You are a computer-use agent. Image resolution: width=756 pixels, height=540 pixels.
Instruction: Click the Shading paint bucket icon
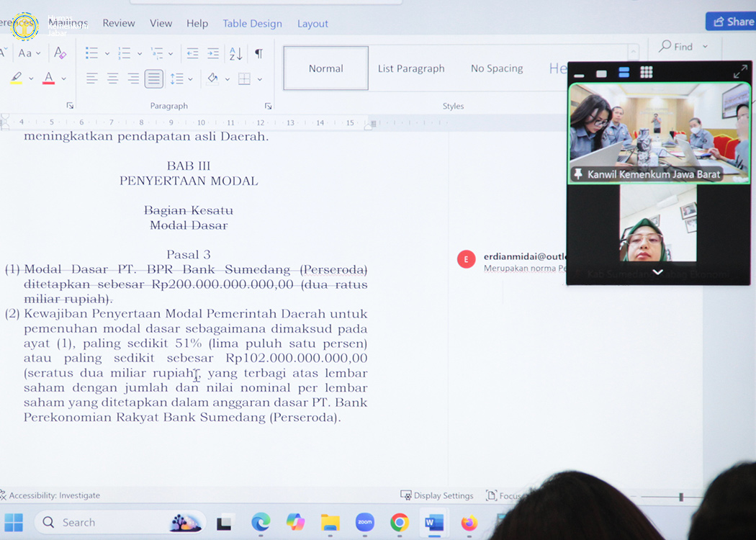(x=212, y=78)
